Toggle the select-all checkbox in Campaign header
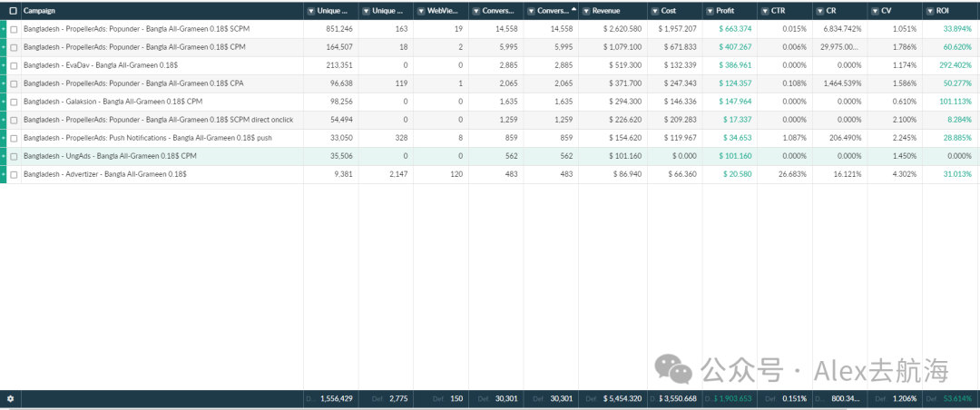Viewport: 980px width, 410px height. (x=14, y=11)
